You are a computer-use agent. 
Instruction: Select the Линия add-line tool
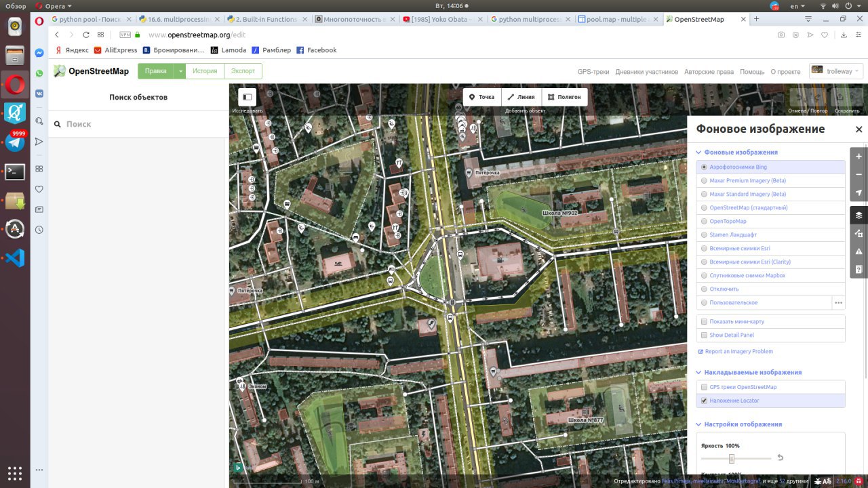coord(521,97)
